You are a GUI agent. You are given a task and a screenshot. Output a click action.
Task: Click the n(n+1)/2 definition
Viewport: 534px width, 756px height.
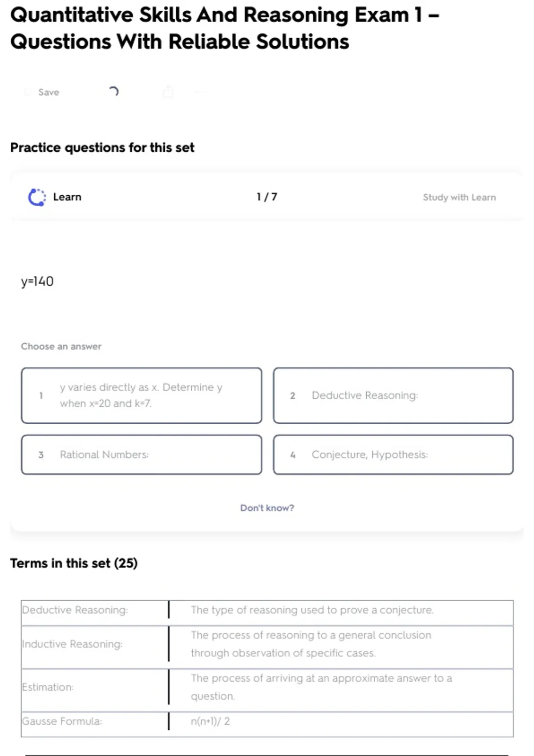click(x=210, y=721)
